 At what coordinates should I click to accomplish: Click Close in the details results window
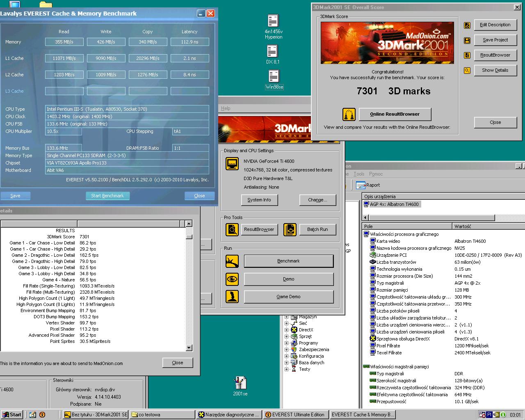coord(178,363)
